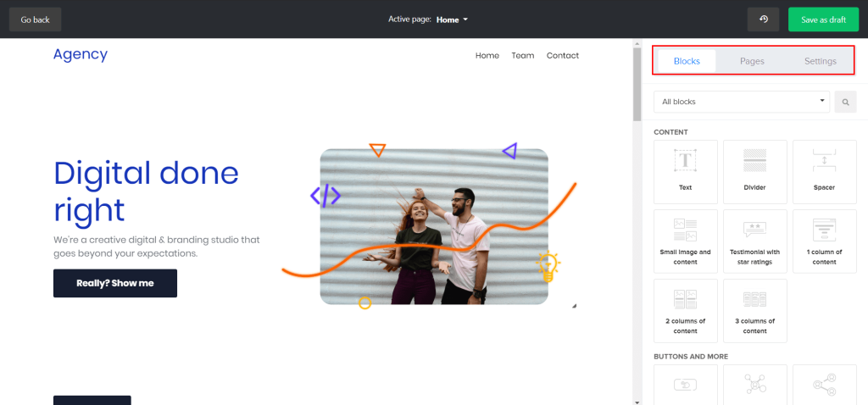Open the All blocks filter dropdown
868x405 pixels.
742,102
